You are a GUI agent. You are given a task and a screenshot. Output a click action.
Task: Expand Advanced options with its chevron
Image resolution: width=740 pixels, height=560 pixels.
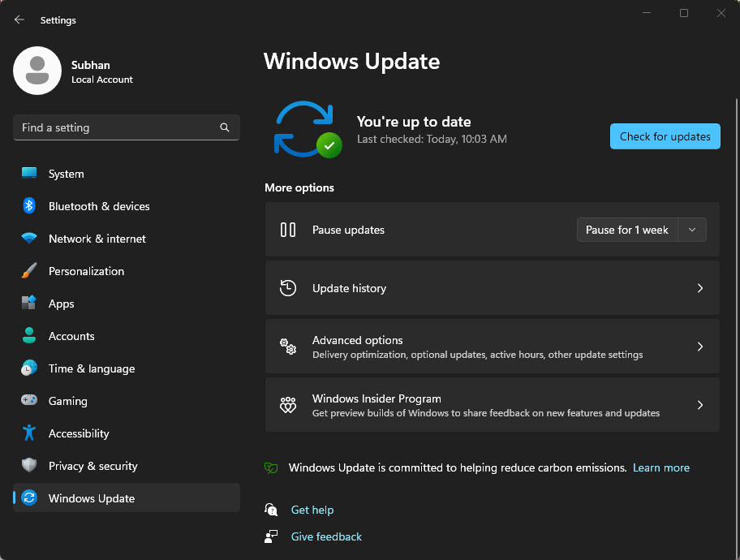(x=700, y=347)
